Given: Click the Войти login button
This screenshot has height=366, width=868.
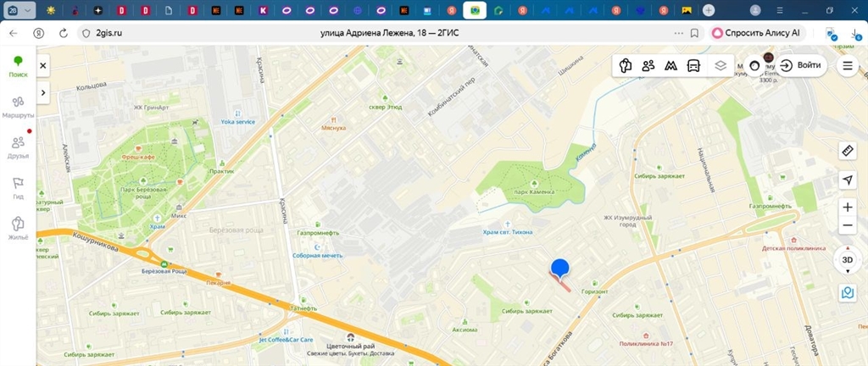Looking at the screenshot, I should (800, 65).
